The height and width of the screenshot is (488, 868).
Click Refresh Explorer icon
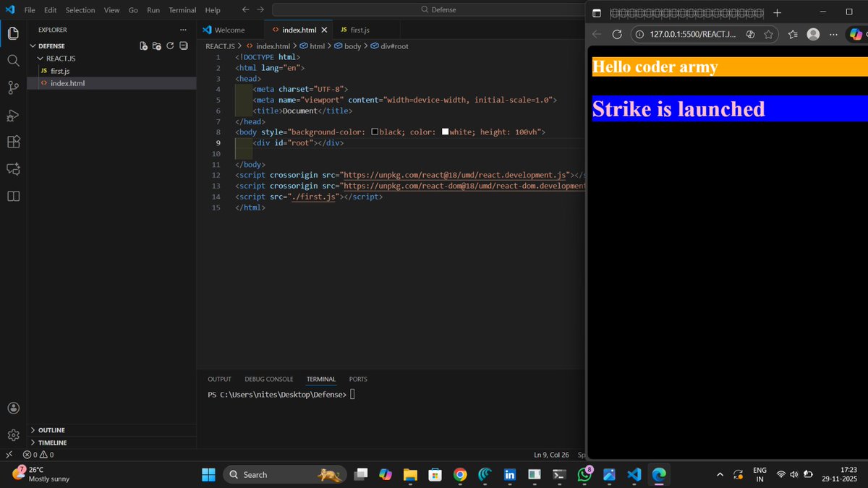tap(170, 46)
